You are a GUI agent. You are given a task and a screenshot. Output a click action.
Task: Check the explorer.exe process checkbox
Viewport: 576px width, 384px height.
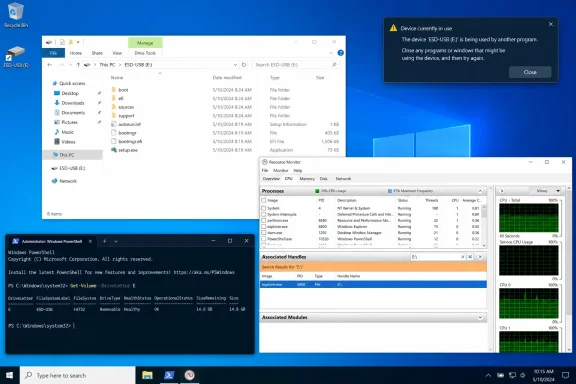(x=263, y=227)
